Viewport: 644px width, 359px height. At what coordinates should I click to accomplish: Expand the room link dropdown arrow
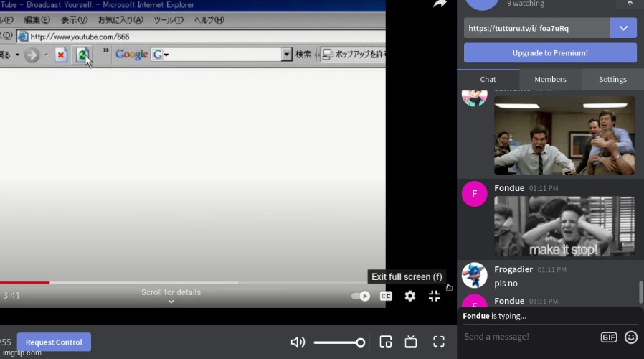623,28
